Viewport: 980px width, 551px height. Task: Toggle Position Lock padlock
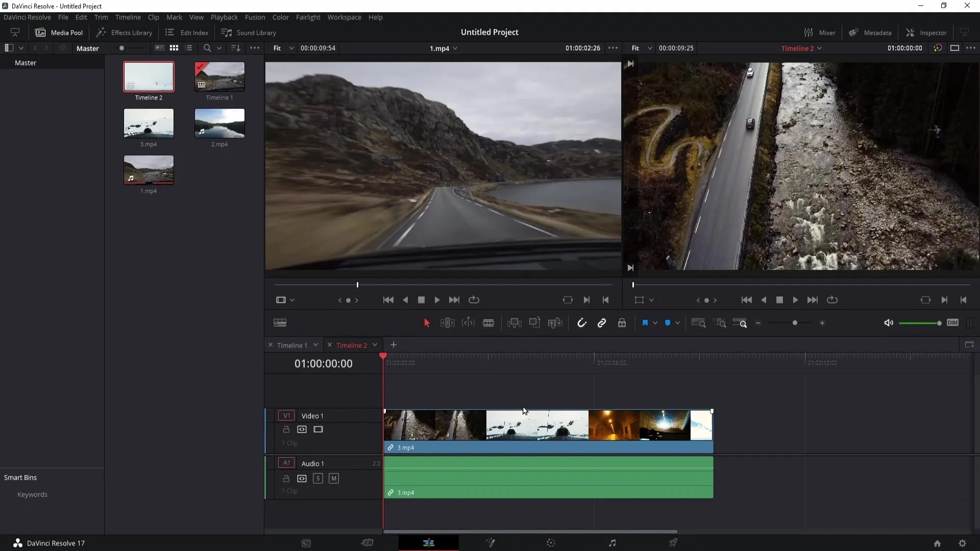click(622, 323)
